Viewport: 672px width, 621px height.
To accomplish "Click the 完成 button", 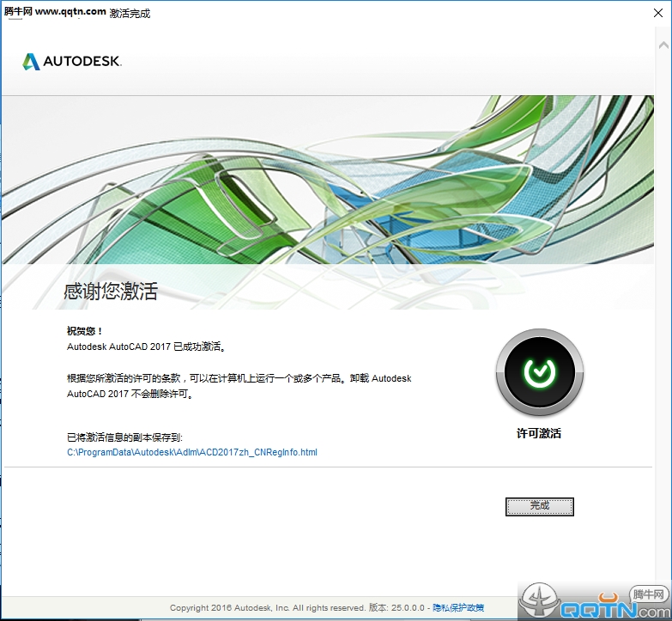I will click(539, 506).
